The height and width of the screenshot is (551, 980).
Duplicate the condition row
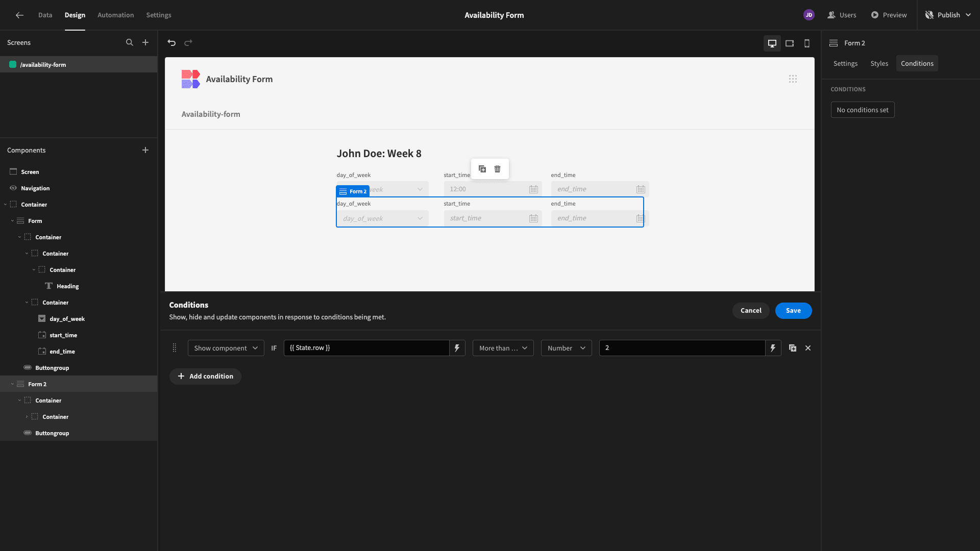[793, 348]
